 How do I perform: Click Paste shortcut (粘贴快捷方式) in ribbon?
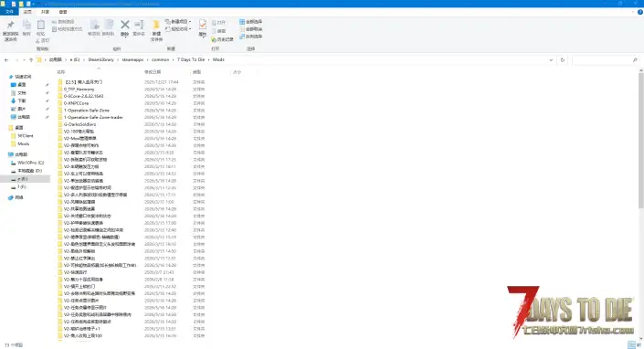[x=68, y=29]
